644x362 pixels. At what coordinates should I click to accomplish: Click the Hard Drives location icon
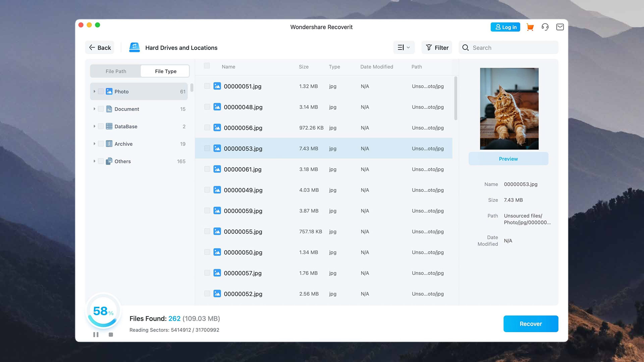coord(134,47)
